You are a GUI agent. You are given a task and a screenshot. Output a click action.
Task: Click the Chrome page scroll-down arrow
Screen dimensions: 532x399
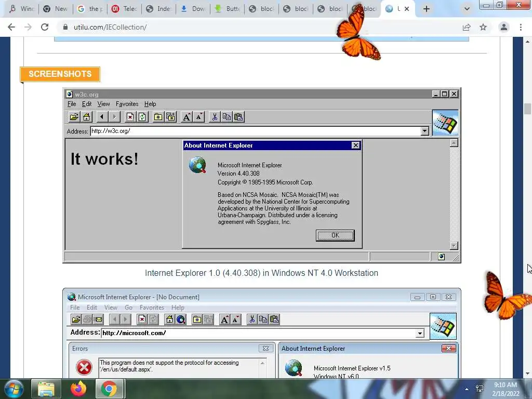pyautogui.click(x=527, y=374)
